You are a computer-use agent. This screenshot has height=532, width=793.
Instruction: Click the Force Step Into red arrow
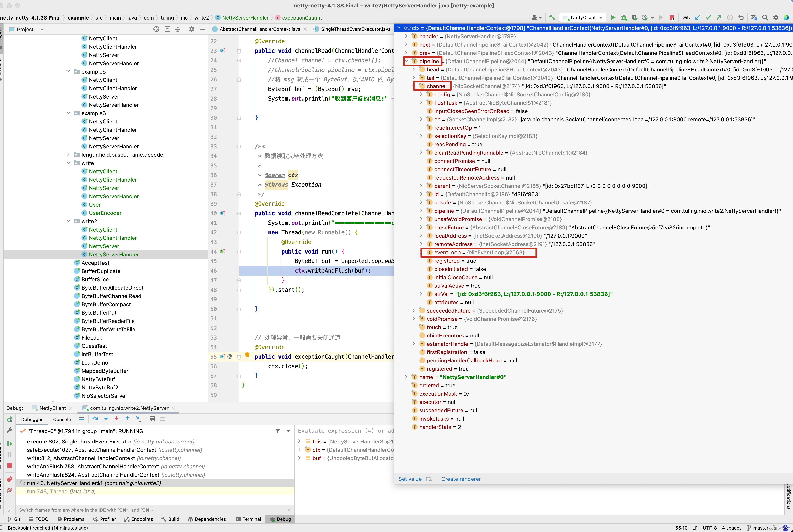(x=117, y=419)
